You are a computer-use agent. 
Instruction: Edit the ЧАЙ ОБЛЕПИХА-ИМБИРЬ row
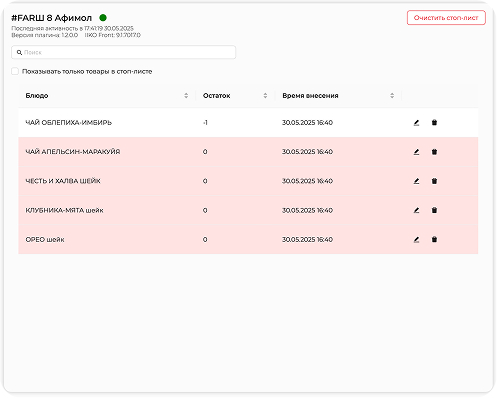coord(416,123)
